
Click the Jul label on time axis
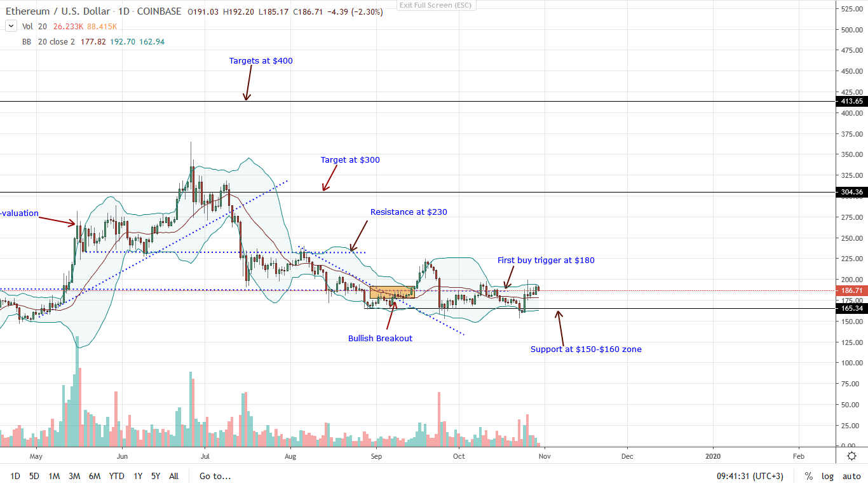pyautogui.click(x=205, y=456)
